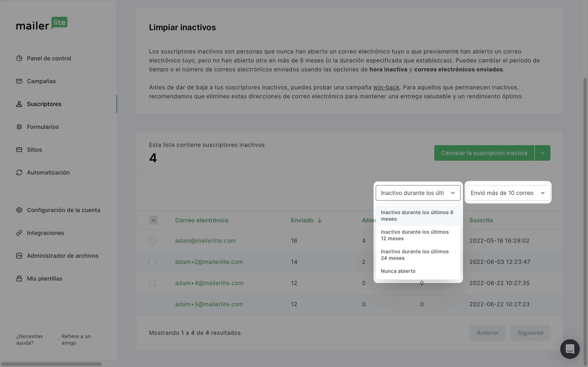Click the Campañas envelope icon
Viewport: 588px width, 367px height.
point(19,81)
